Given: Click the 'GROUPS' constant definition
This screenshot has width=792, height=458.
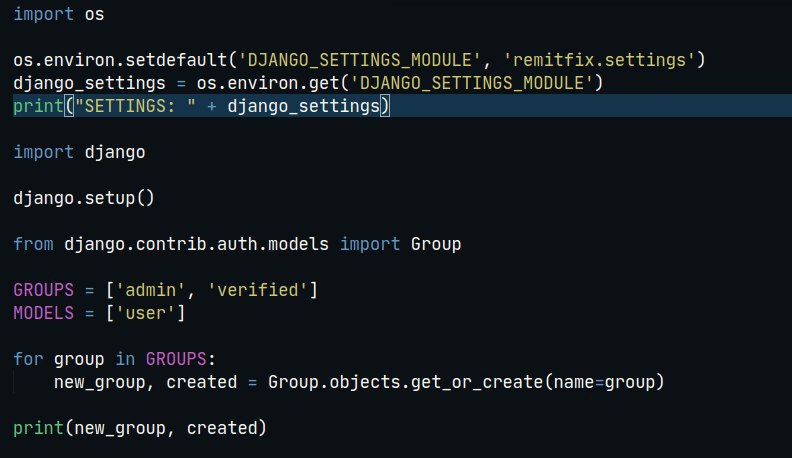Looking at the screenshot, I should (43, 290).
